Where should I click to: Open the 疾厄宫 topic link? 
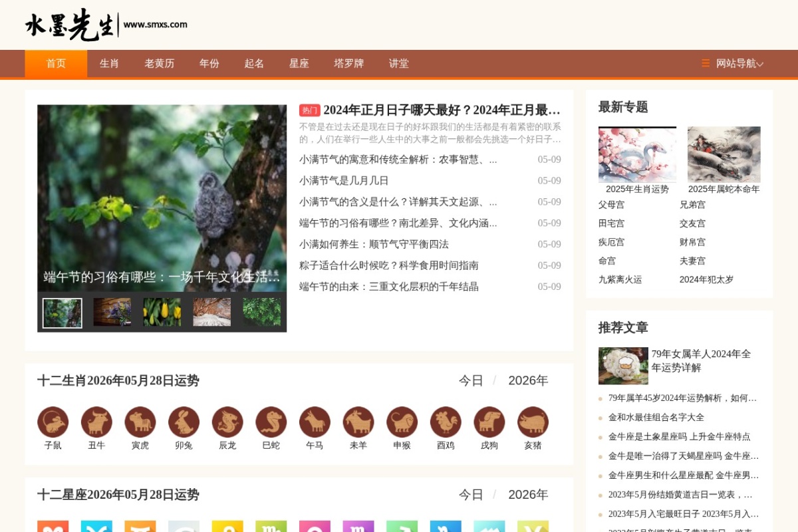tap(611, 242)
